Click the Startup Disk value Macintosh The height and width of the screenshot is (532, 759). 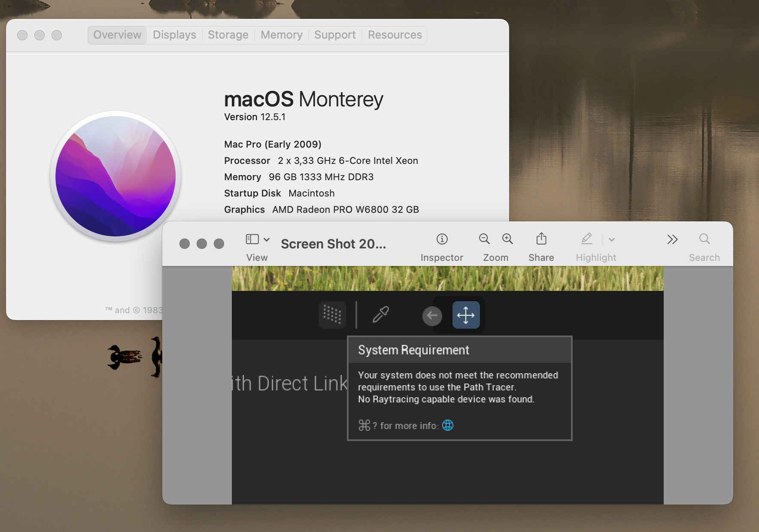click(312, 193)
